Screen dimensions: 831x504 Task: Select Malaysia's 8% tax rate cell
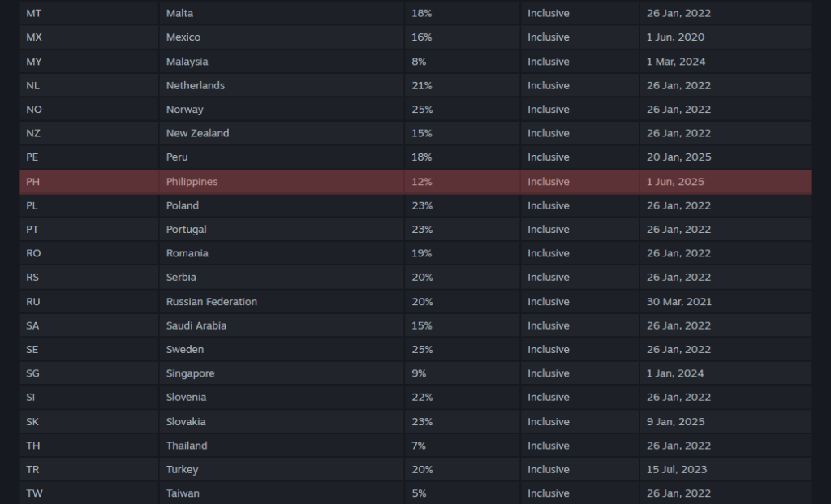pyautogui.click(x=419, y=62)
